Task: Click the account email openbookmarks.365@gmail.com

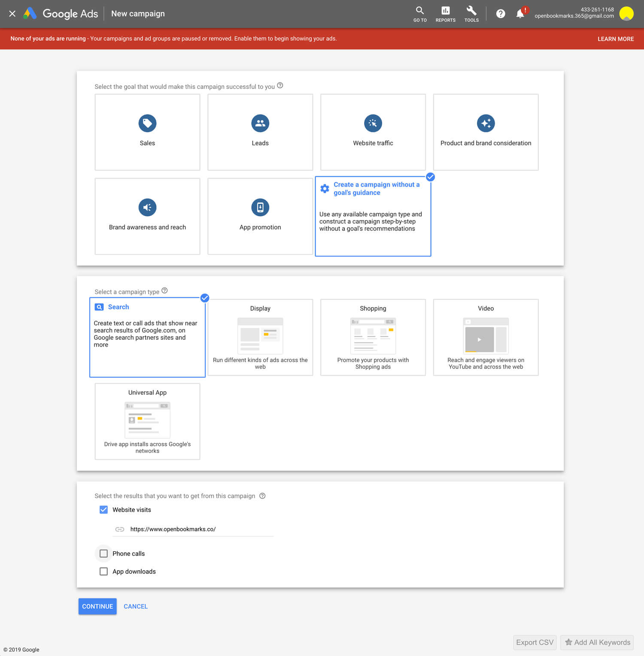Action: point(574,16)
